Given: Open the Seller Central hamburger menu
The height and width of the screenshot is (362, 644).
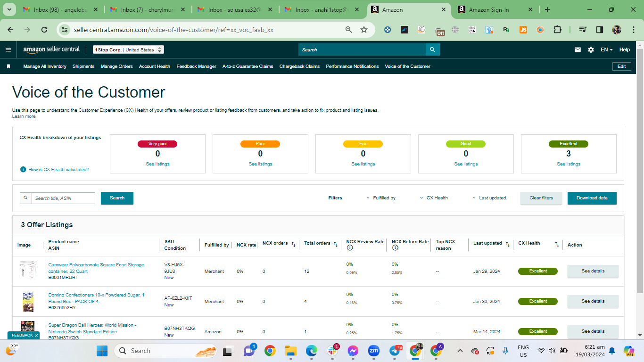Looking at the screenshot, I should click(x=8, y=49).
